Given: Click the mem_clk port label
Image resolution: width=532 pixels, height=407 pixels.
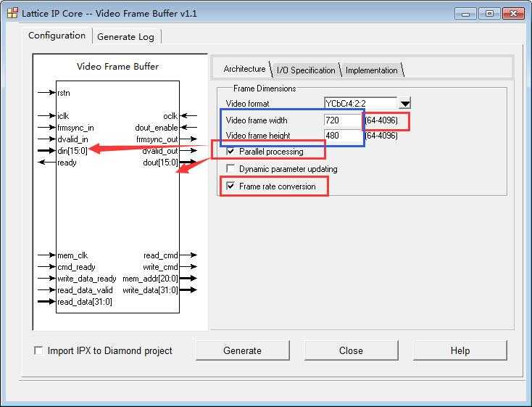Looking at the screenshot, I should coord(72,255).
